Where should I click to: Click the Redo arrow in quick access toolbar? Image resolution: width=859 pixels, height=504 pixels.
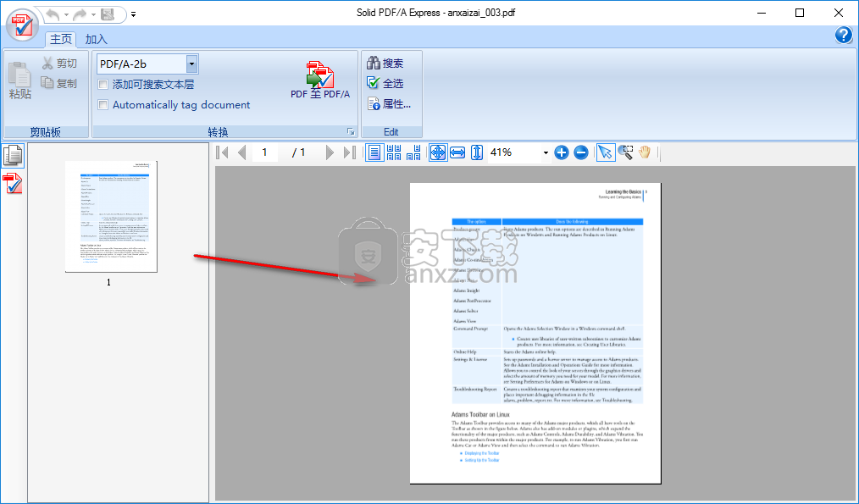pos(80,14)
